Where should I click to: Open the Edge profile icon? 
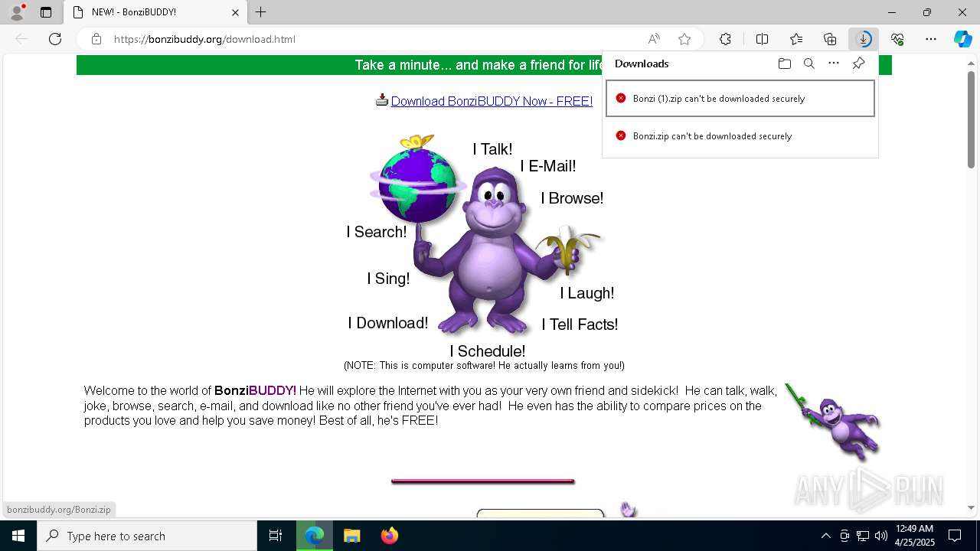16,12
